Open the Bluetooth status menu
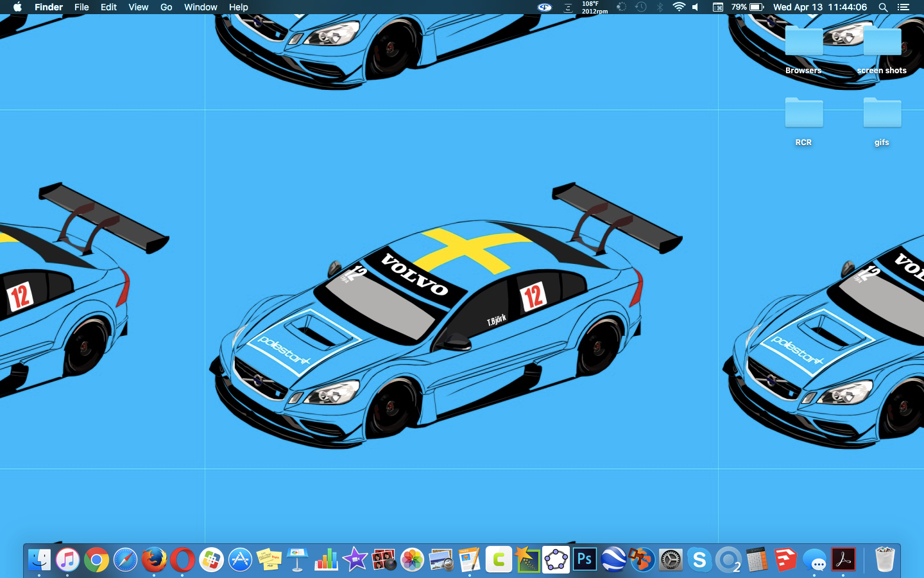Viewport: 924px width, 578px height. coord(660,7)
